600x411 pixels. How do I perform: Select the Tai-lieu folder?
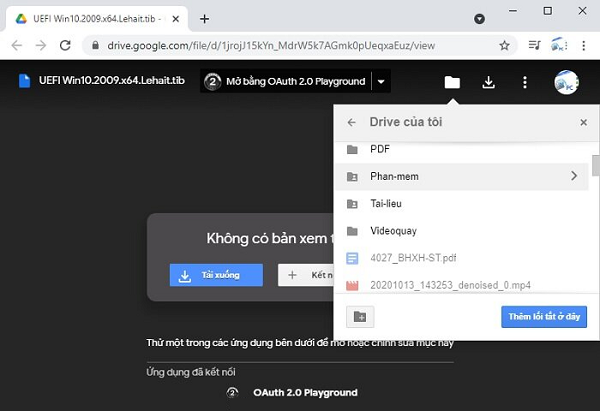pyautogui.click(x=462, y=204)
